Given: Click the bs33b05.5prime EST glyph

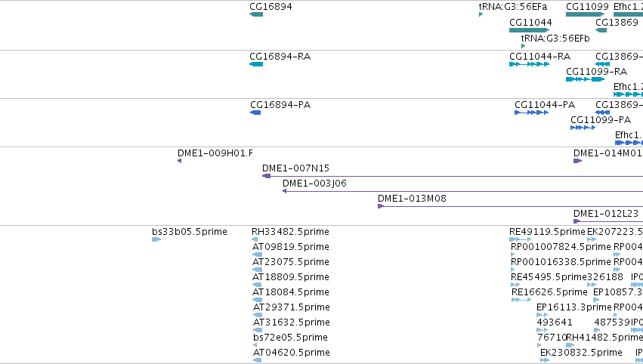Looking at the screenshot, I should [x=156, y=239].
